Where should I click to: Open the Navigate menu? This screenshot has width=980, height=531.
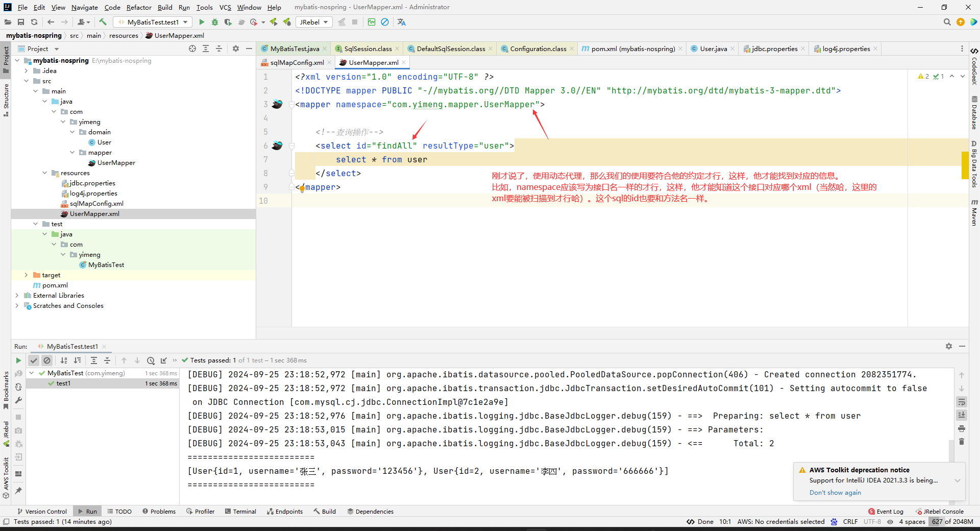click(84, 7)
